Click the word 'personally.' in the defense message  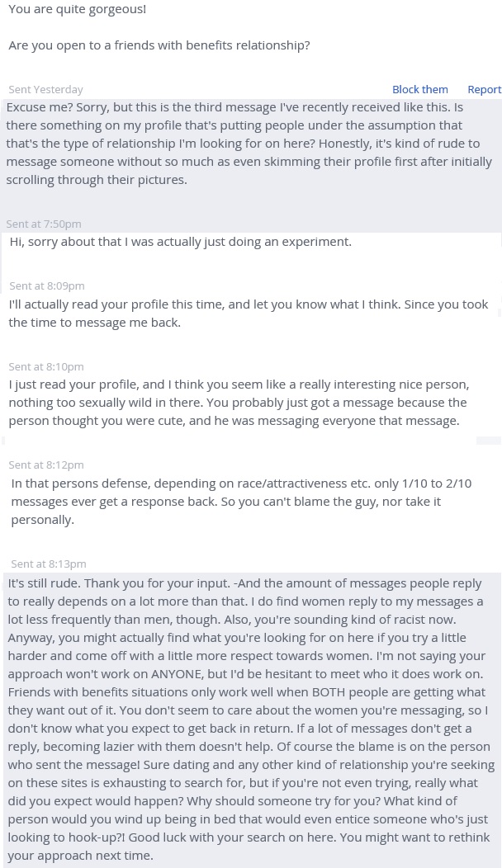(x=43, y=519)
